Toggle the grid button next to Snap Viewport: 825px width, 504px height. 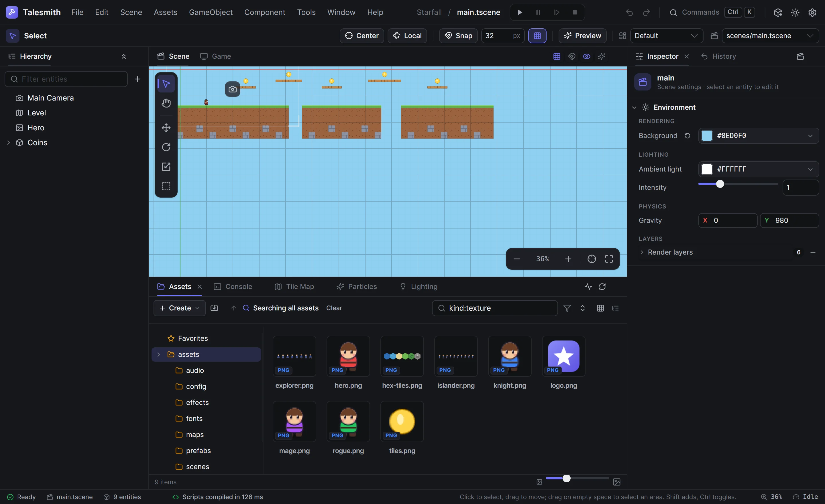pyautogui.click(x=537, y=36)
